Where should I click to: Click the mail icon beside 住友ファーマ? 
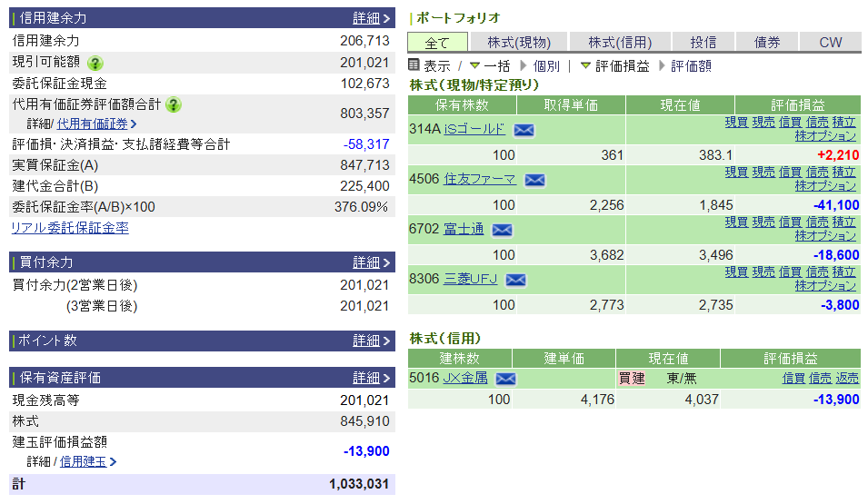[x=534, y=180]
